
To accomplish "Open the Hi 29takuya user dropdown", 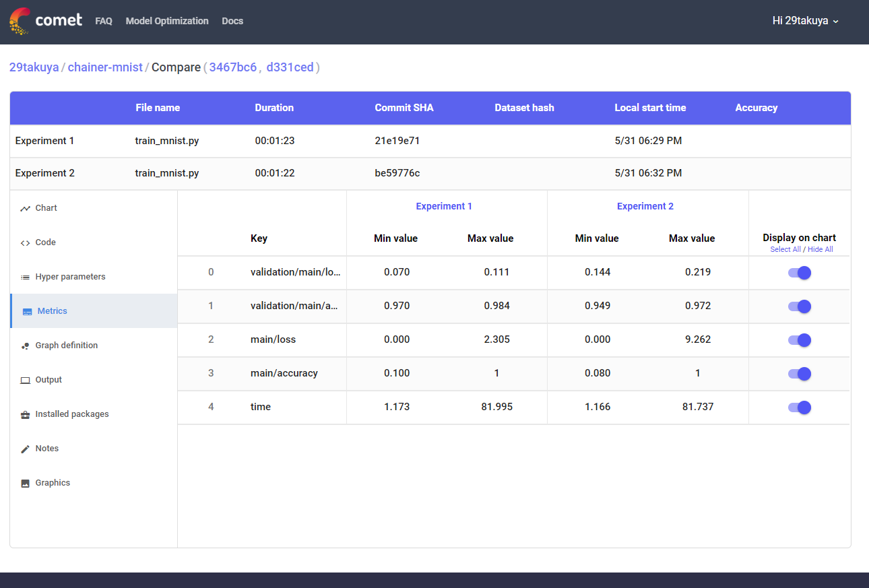I will tap(805, 21).
